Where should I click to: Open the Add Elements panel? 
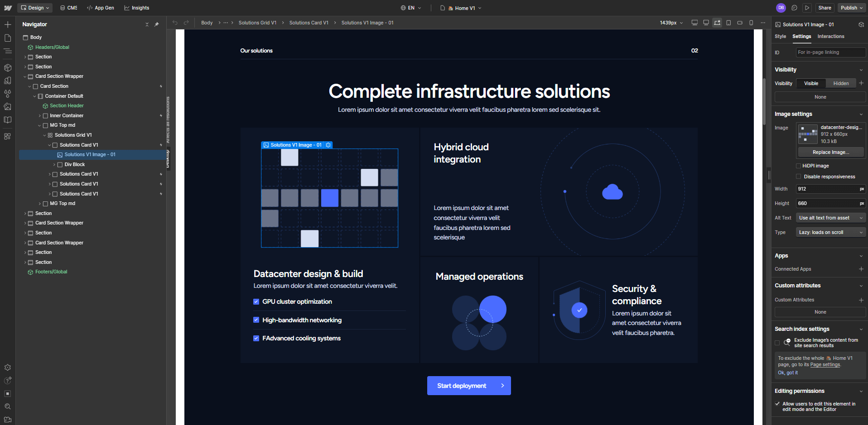tap(7, 24)
